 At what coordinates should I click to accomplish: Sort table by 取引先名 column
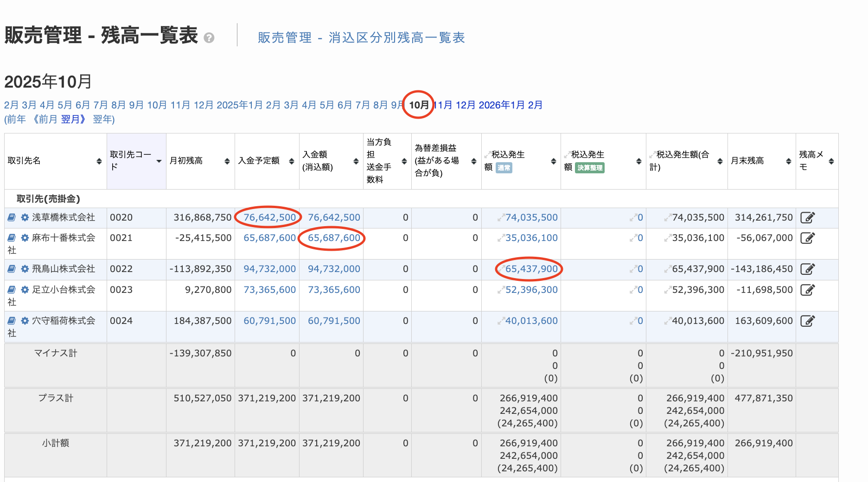pos(99,161)
